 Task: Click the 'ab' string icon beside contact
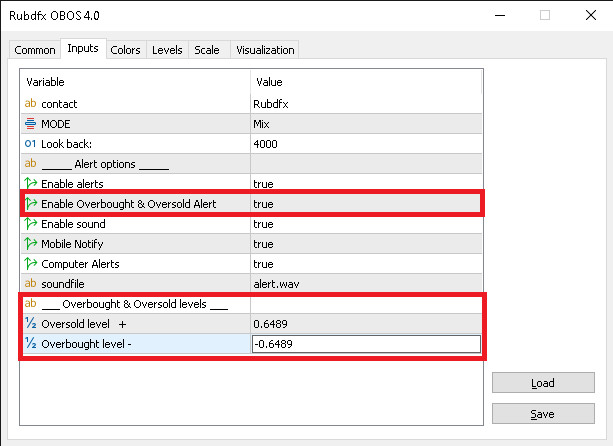(x=30, y=104)
